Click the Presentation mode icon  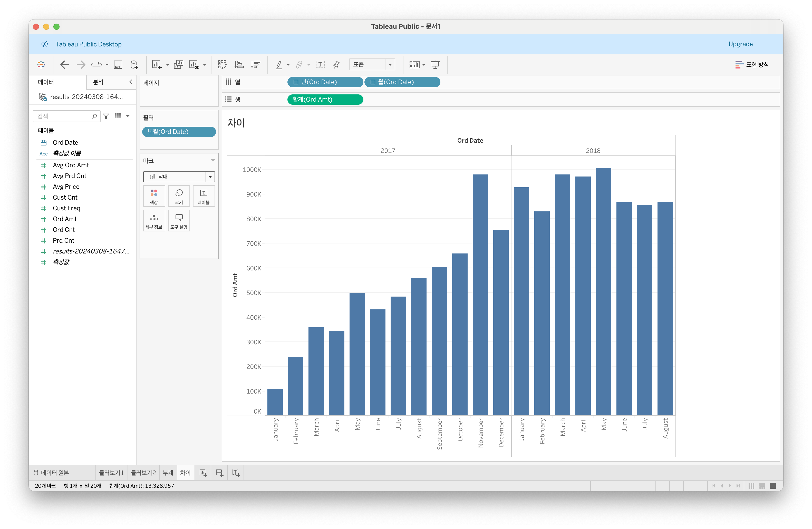point(435,64)
